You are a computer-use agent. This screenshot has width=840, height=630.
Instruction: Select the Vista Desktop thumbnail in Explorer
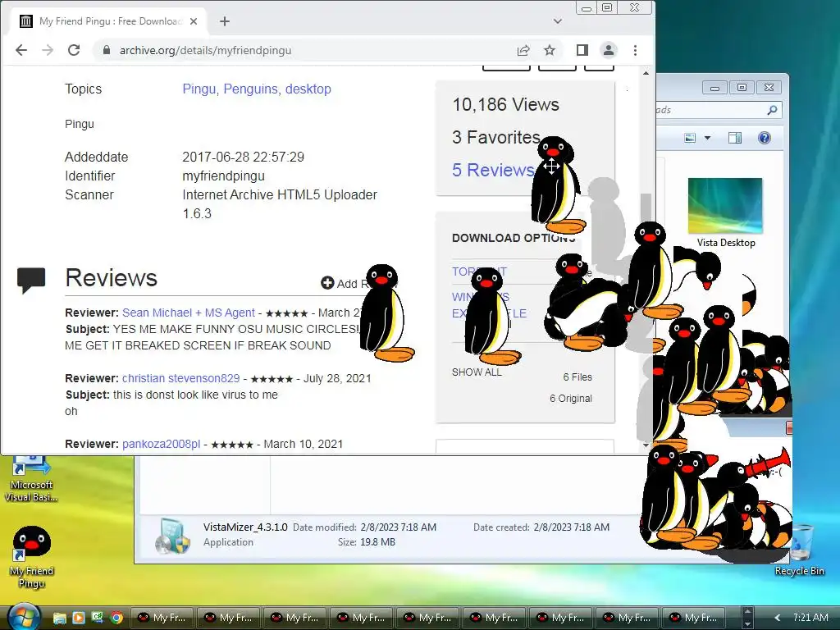(725, 206)
